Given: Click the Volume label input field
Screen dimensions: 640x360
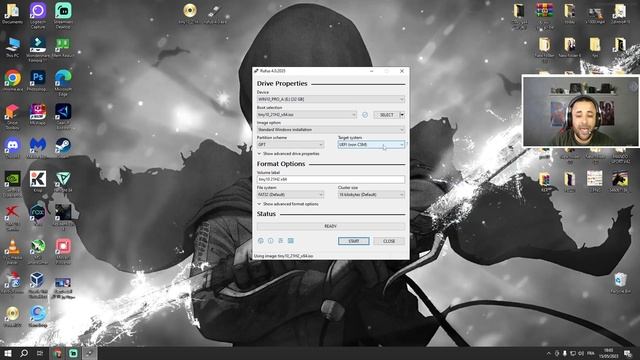Looking at the screenshot, I should click(331, 179).
